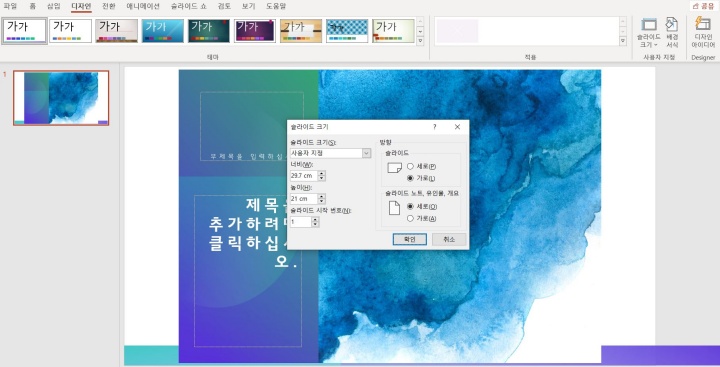Select the 디자인 tab
The width and height of the screenshot is (720, 367).
click(x=81, y=6)
